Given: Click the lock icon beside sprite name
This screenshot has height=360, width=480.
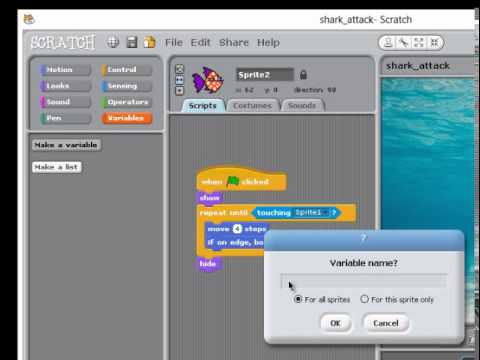Looking at the screenshot, I should 303,75.
